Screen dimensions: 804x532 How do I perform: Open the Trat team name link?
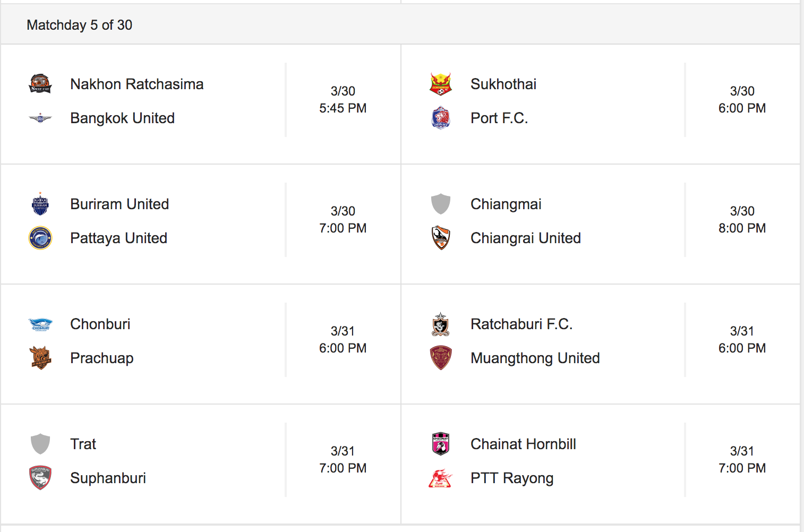tap(83, 444)
